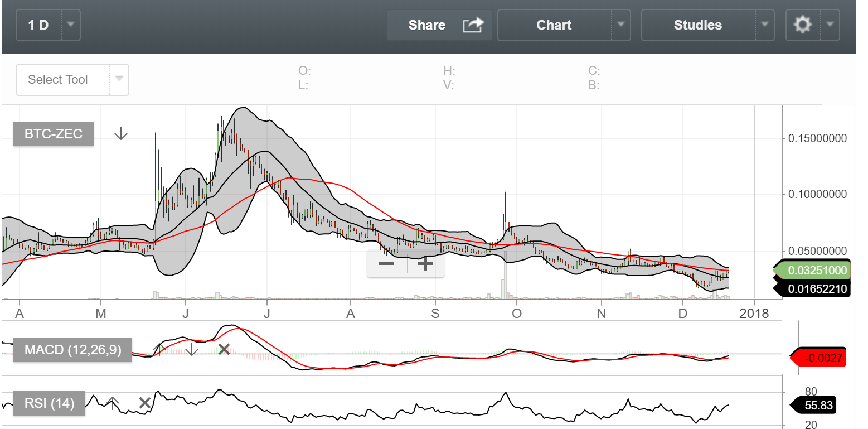Screen dimensions: 868x429
Task: Remove the RSI study with X
Action: [x=144, y=402]
